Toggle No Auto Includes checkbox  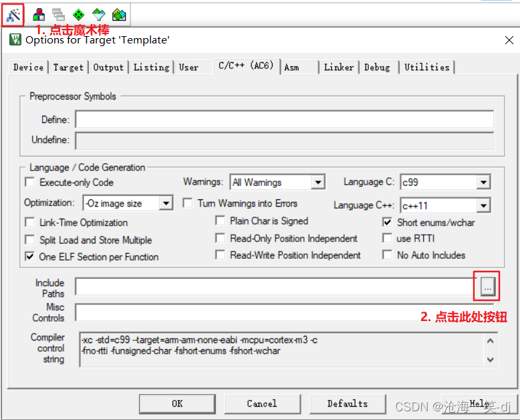[388, 255]
